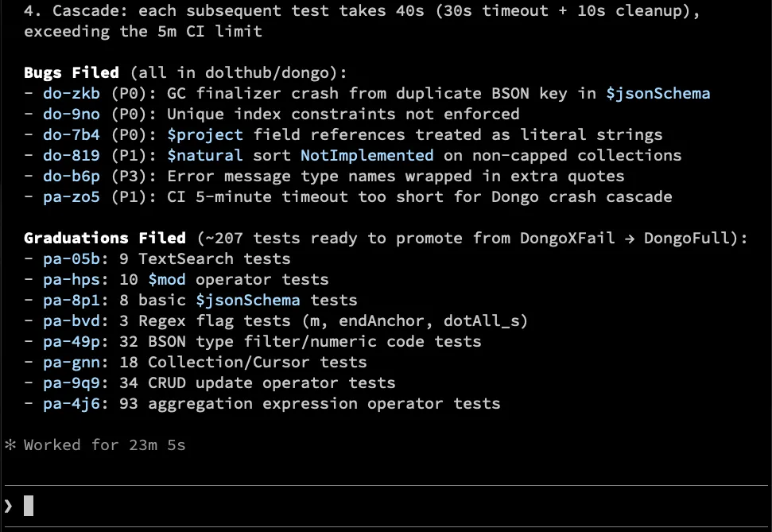Click the pa-05b TextSearch graduation ID
Screen dimensions: 772x532
[x=72, y=259]
